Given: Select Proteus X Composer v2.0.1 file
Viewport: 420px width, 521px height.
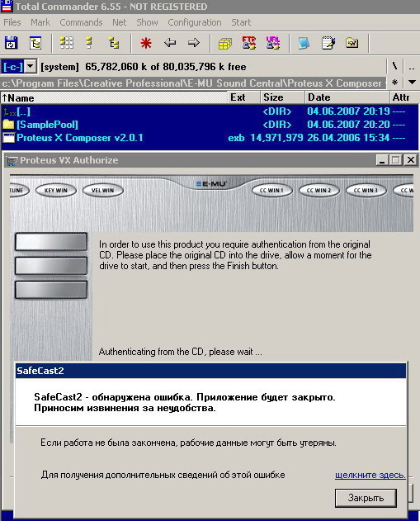Looking at the screenshot, I should click(209, 138).
